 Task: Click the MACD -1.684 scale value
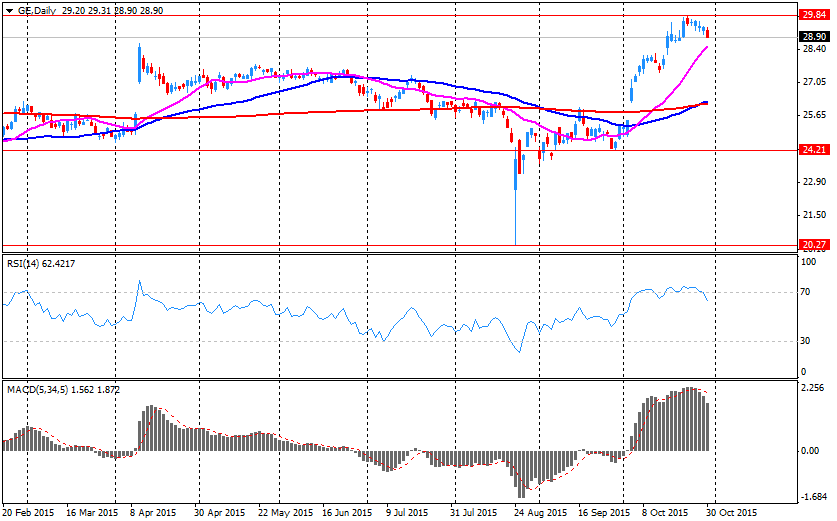[x=814, y=497]
